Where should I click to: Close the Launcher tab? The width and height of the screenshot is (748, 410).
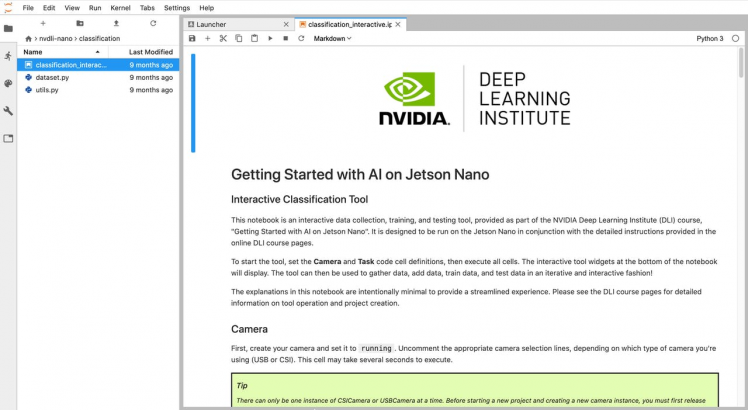pyautogui.click(x=286, y=24)
